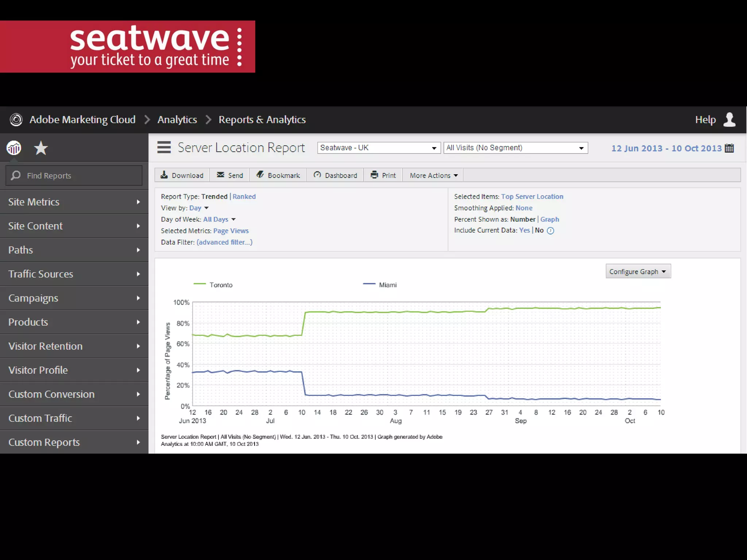
Task: Click the Download toolbar button
Action: [182, 175]
